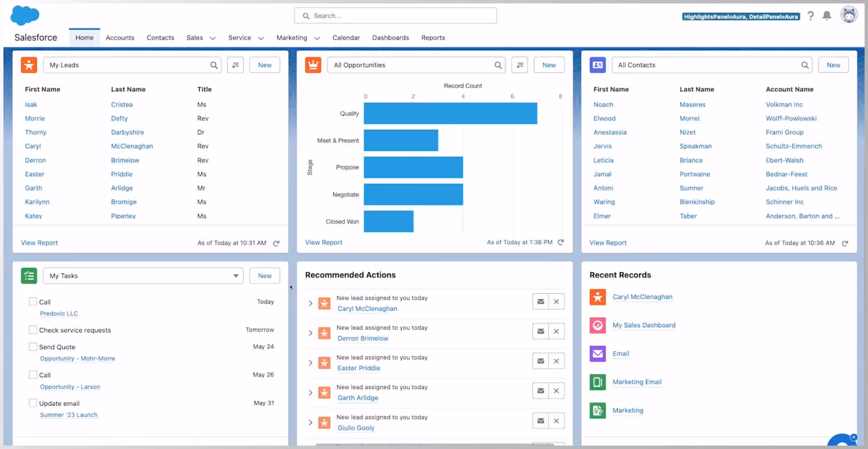Screen dimensions: 868x449
Task: Click email icon for Easter Priddie recommendation
Action: pyautogui.click(x=540, y=361)
